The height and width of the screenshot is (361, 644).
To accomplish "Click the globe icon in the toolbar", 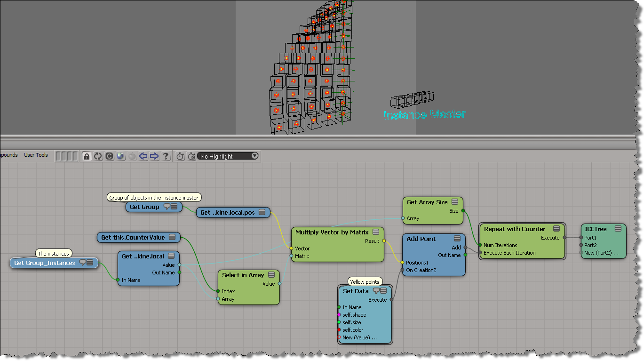I will point(121,156).
